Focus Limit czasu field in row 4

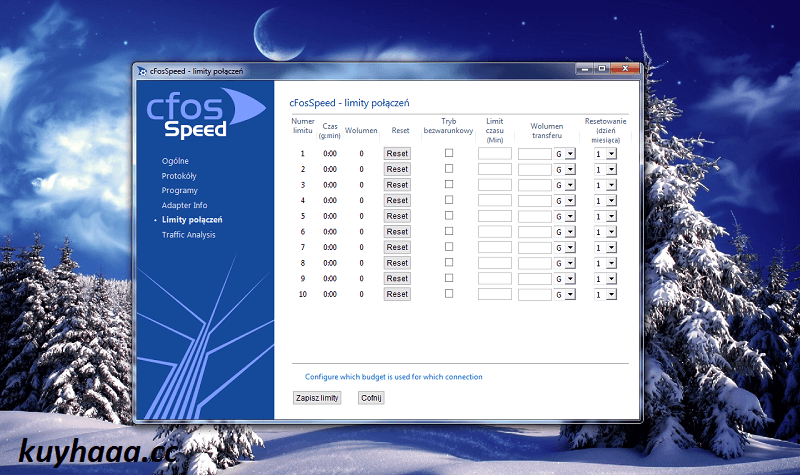coord(494,201)
